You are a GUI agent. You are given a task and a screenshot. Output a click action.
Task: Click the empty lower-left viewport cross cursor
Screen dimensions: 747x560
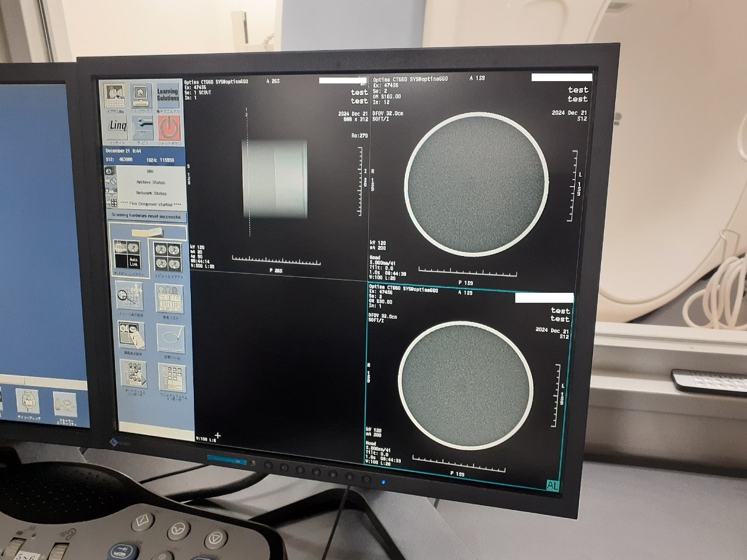click(x=218, y=435)
